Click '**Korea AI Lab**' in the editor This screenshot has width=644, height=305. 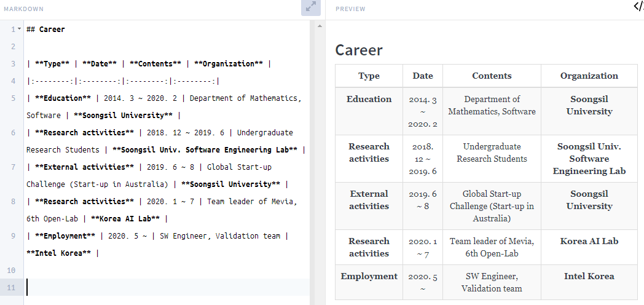(x=125, y=219)
